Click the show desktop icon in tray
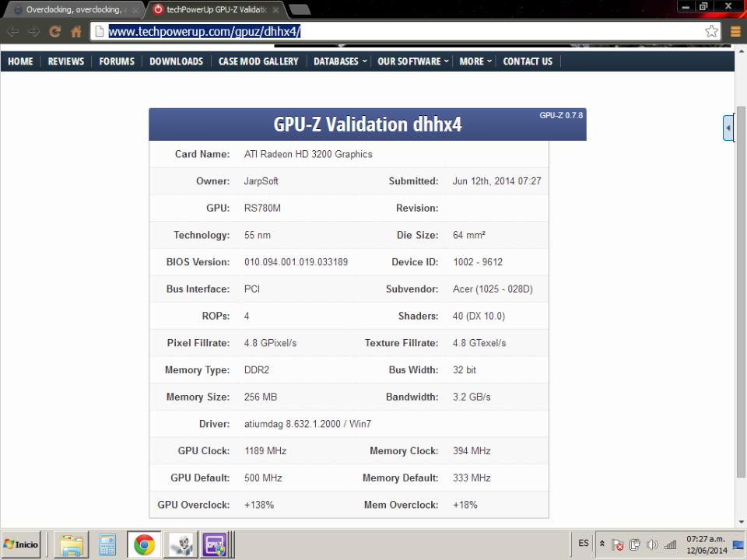The height and width of the screenshot is (560, 747). click(738, 544)
